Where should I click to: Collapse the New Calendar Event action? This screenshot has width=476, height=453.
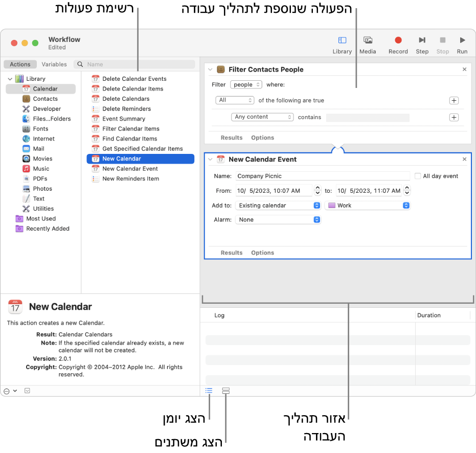(210, 160)
